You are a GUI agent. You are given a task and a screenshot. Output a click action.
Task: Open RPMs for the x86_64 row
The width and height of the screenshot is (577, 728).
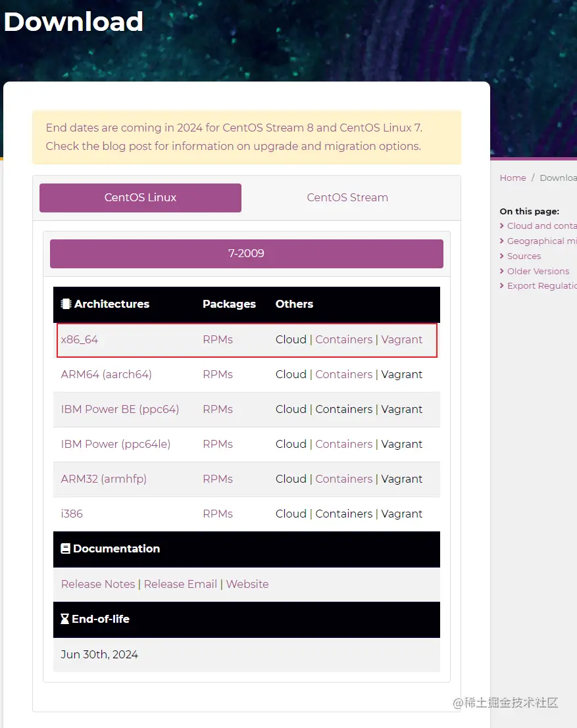(x=217, y=340)
